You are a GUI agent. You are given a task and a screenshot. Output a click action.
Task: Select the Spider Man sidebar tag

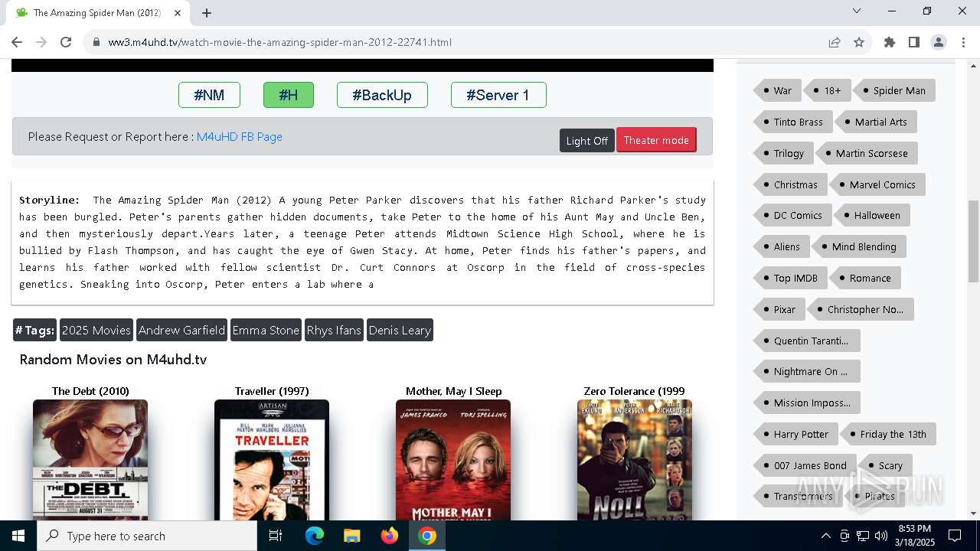[894, 90]
